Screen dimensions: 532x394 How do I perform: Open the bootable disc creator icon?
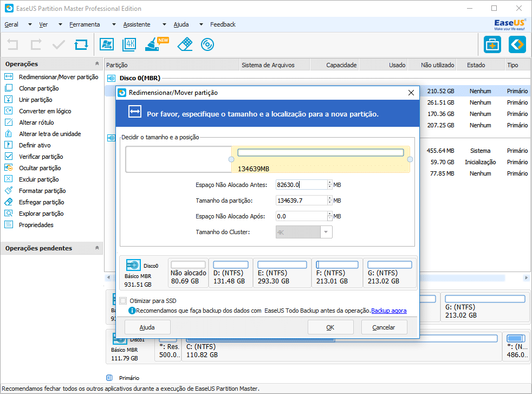pos(207,44)
